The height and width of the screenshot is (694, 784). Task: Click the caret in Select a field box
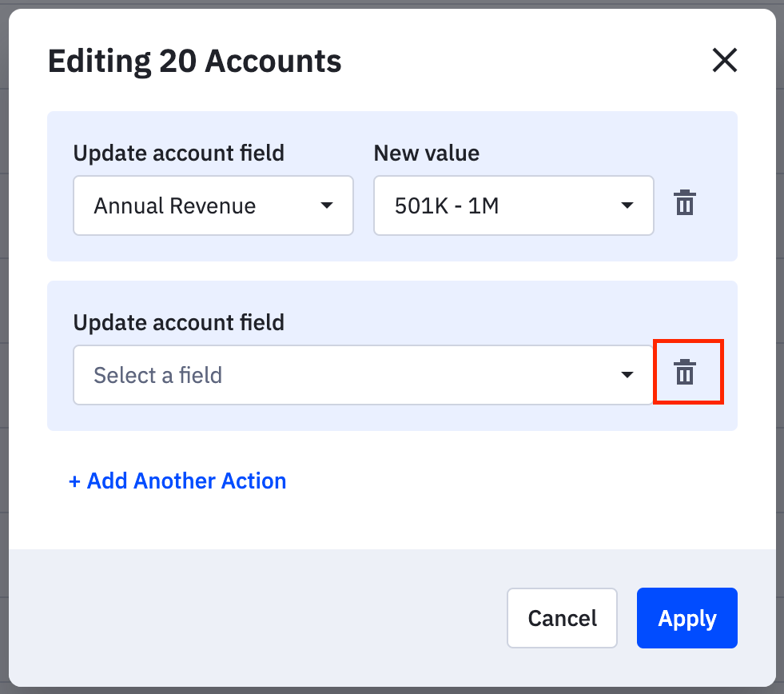point(627,375)
